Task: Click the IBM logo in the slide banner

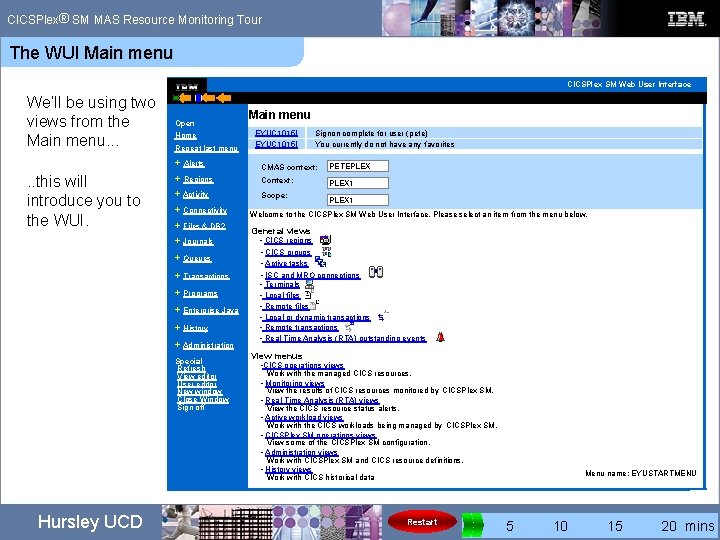Action: pyautogui.click(x=686, y=19)
